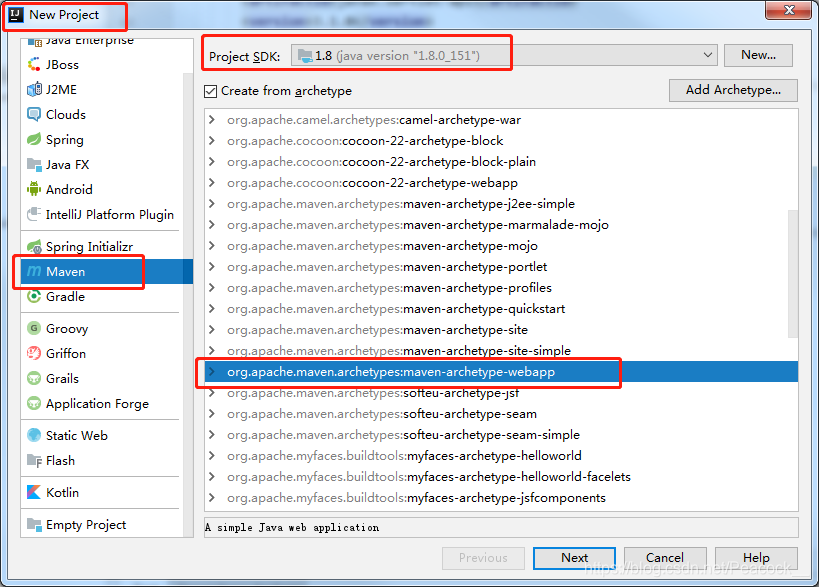Viewport: 819px width, 587px height.
Task: Expand cocoon-22-archetype-webapp node
Action: click(x=212, y=183)
